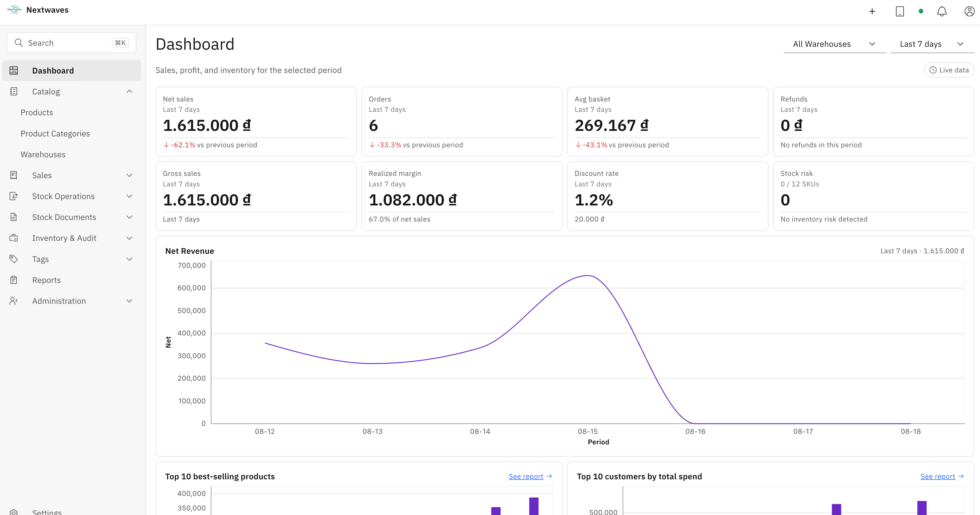
Task: Collapse the Catalog section chevron
Action: tap(129, 91)
